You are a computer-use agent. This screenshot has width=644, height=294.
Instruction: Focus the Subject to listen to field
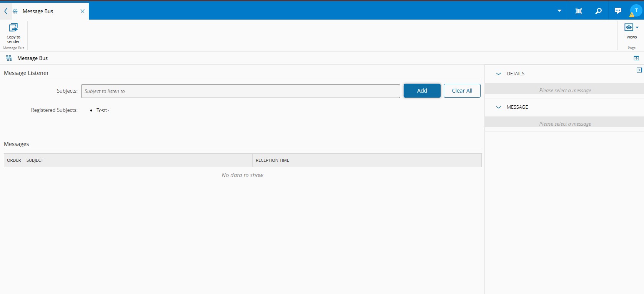point(240,91)
